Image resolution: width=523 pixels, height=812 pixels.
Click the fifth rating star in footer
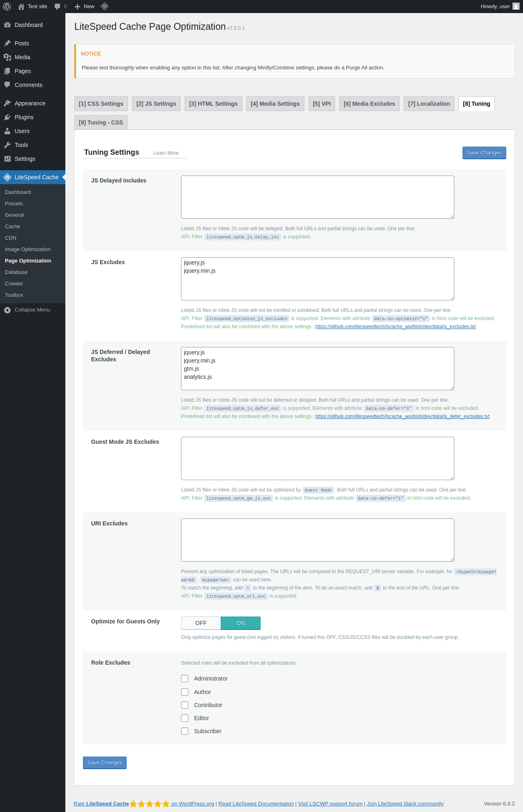tap(166, 804)
